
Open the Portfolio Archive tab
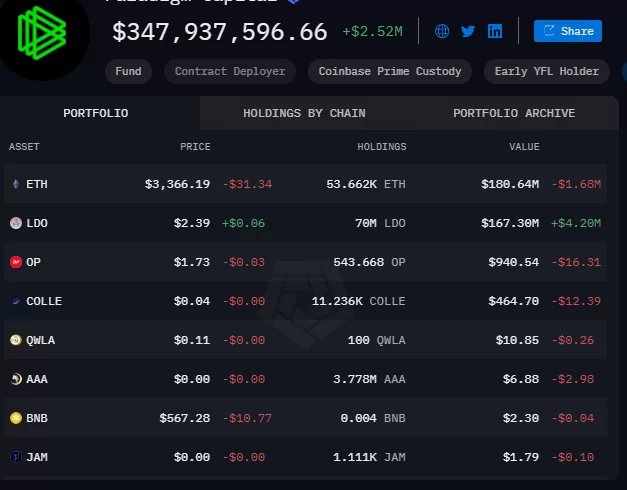click(x=513, y=113)
